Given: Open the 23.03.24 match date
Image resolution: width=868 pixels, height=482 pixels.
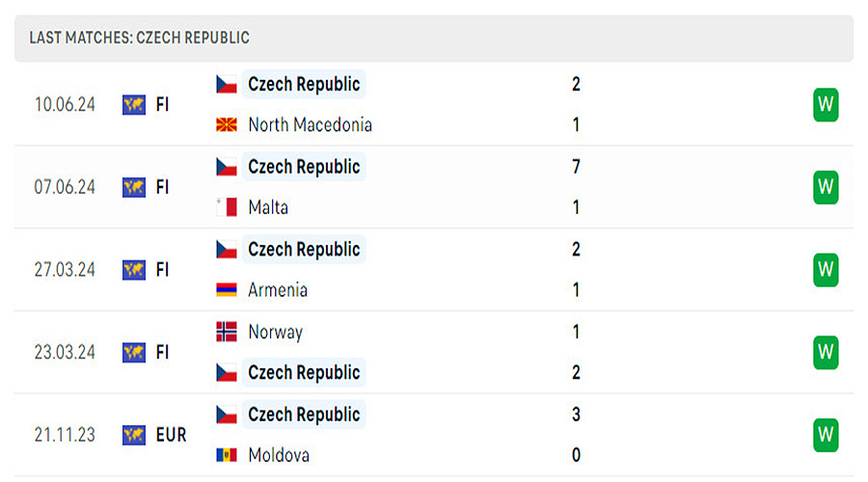Looking at the screenshot, I should [x=65, y=352].
